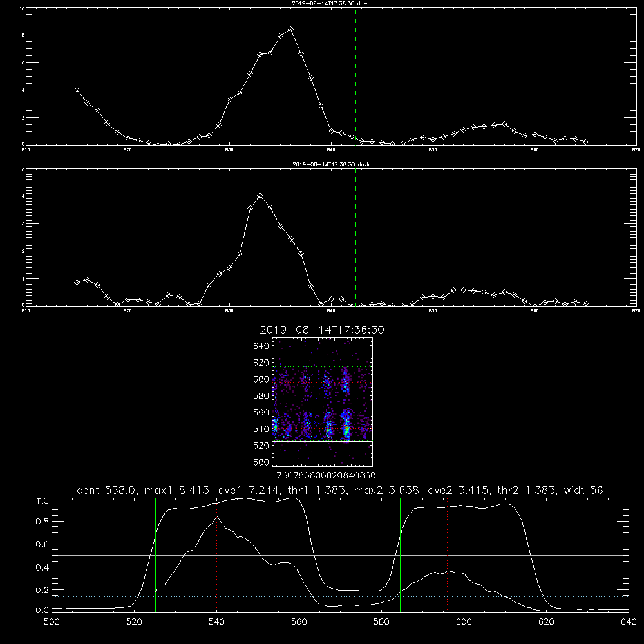The height and width of the screenshot is (644, 644).
Task: Click the dotted horizontal threshold line in the bottom plot
Action: (x=340, y=596)
